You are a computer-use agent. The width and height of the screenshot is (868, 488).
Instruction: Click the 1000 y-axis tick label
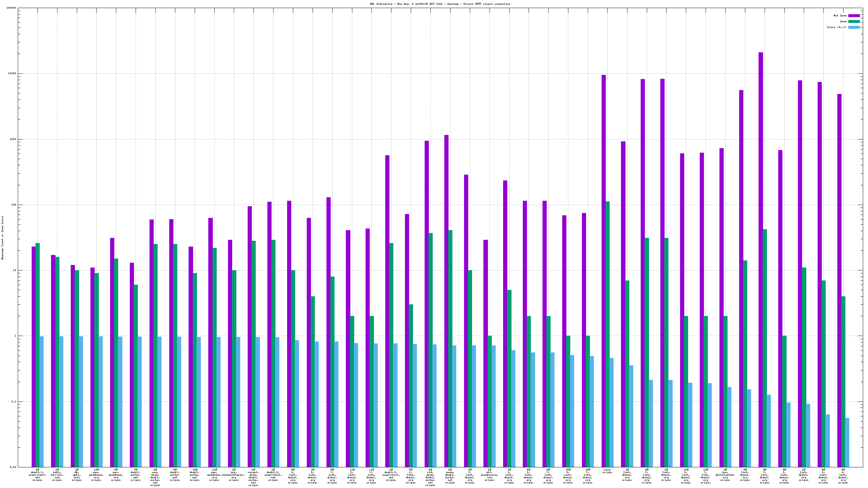point(13,139)
